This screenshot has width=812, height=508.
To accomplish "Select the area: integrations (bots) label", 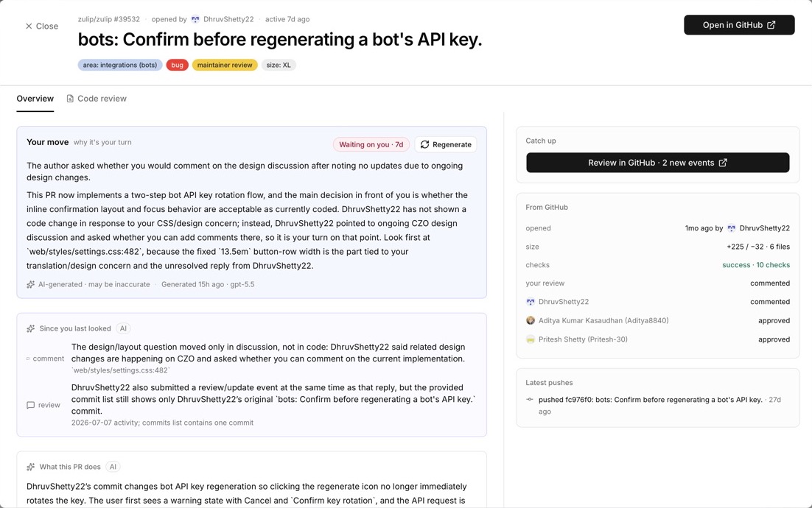I will [x=120, y=65].
